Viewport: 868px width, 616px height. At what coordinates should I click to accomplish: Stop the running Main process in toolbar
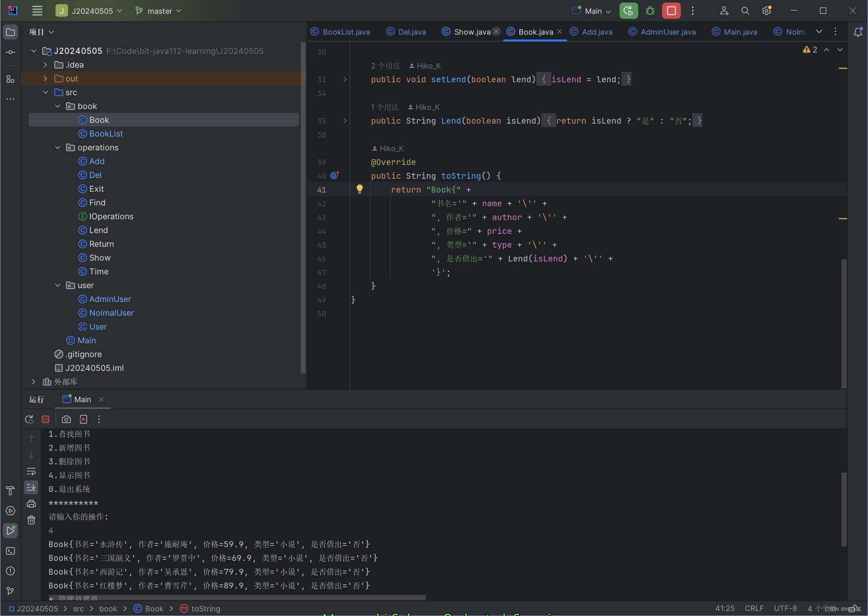671,11
